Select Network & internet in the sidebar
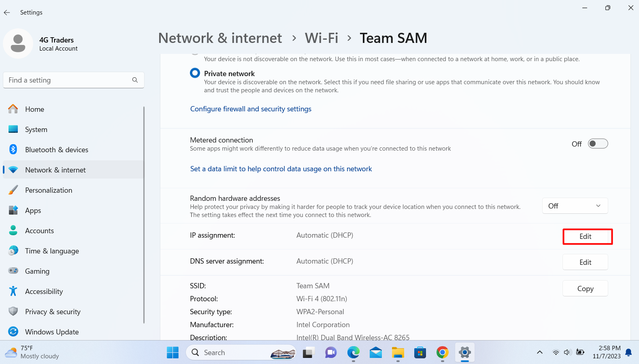 pos(73,170)
